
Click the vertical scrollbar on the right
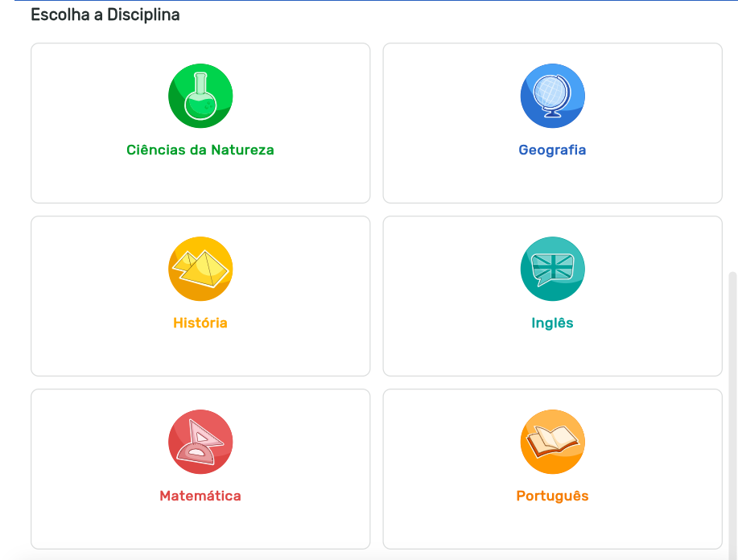pyautogui.click(x=732, y=402)
